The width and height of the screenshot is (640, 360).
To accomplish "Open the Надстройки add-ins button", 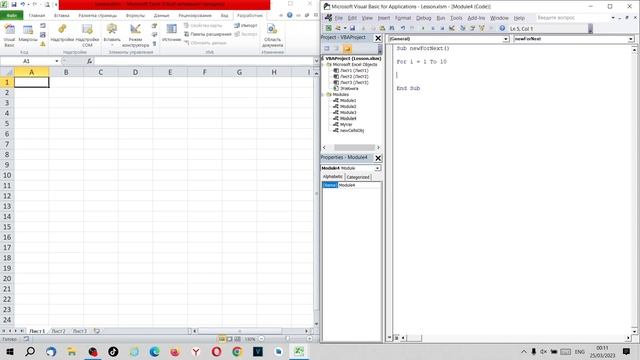I will pos(62,33).
